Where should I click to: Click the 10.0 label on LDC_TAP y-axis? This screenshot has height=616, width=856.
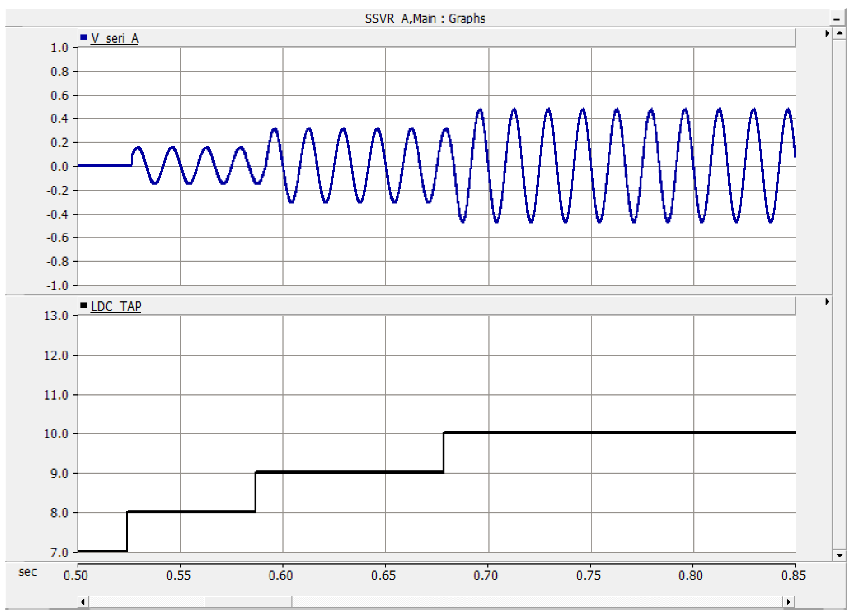pyautogui.click(x=56, y=434)
